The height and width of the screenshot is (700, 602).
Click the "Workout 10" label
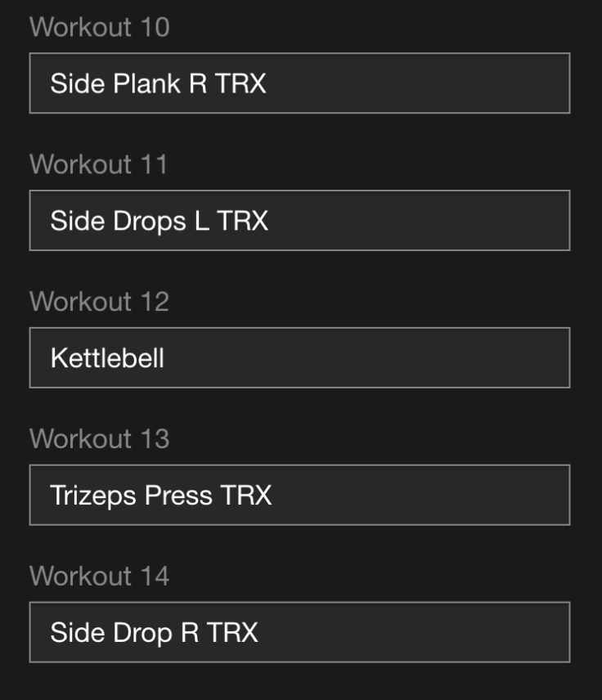tap(99, 27)
